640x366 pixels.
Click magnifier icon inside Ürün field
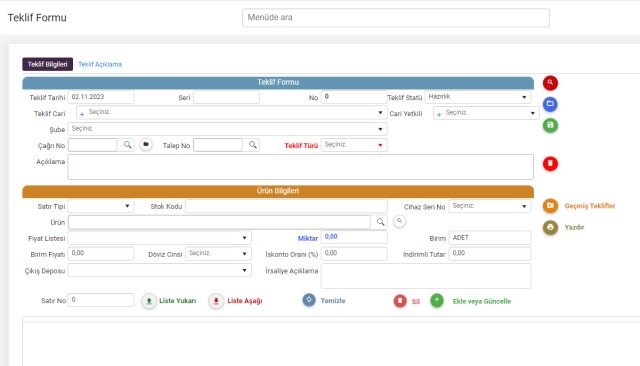(x=380, y=222)
